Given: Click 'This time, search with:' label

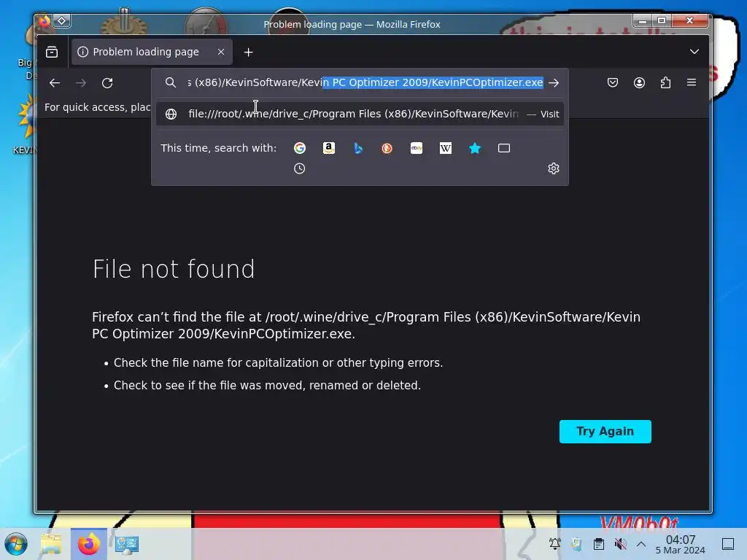Looking at the screenshot, I should pyautogui.click(x=218, y=148).
